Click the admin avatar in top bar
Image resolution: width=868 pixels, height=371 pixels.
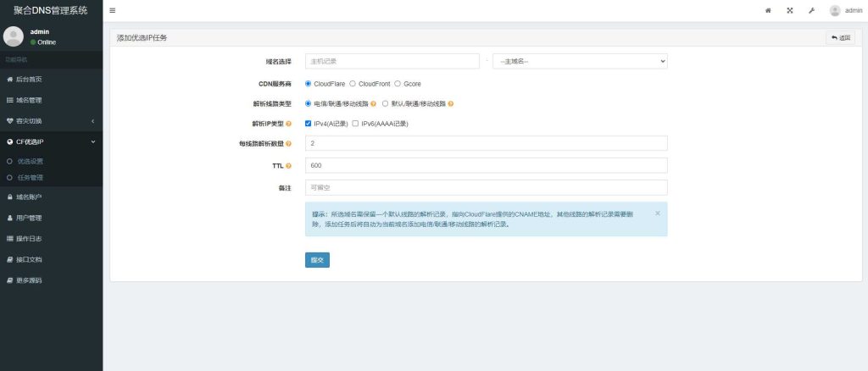[835, 10]
